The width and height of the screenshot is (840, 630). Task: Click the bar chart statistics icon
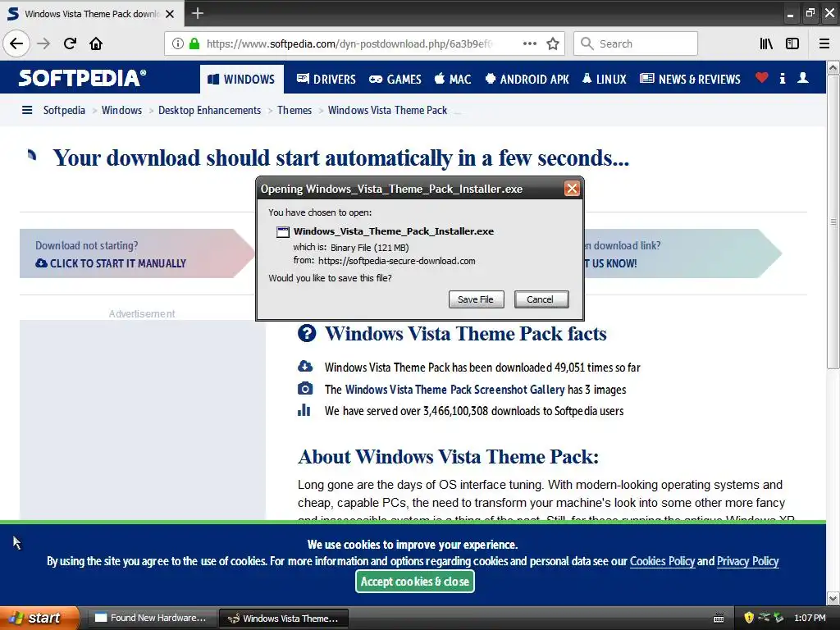[x=304, y=410]
